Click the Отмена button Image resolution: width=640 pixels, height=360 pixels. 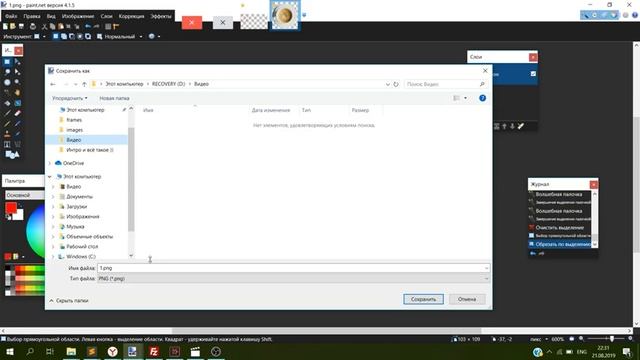pyautogui.click(x=467, y=299)
